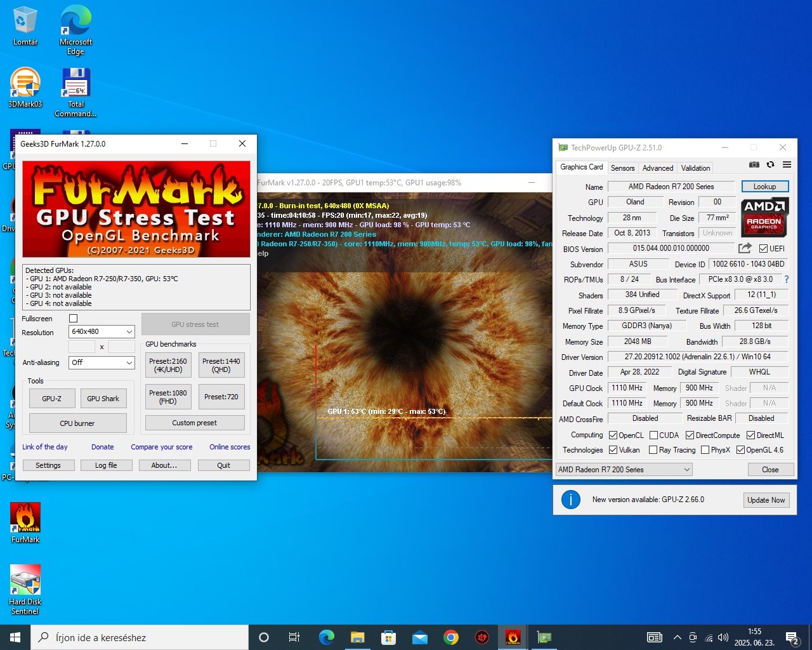Show hidden system tray icons

coord(677,637)
